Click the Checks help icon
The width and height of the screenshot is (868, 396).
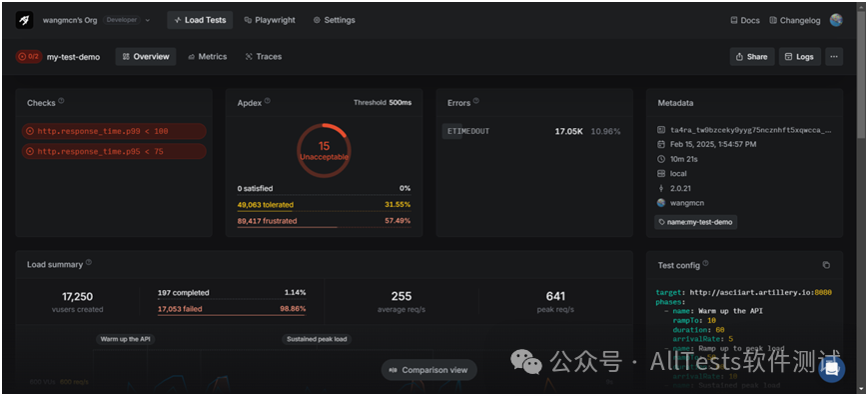[x=62, y=101]
